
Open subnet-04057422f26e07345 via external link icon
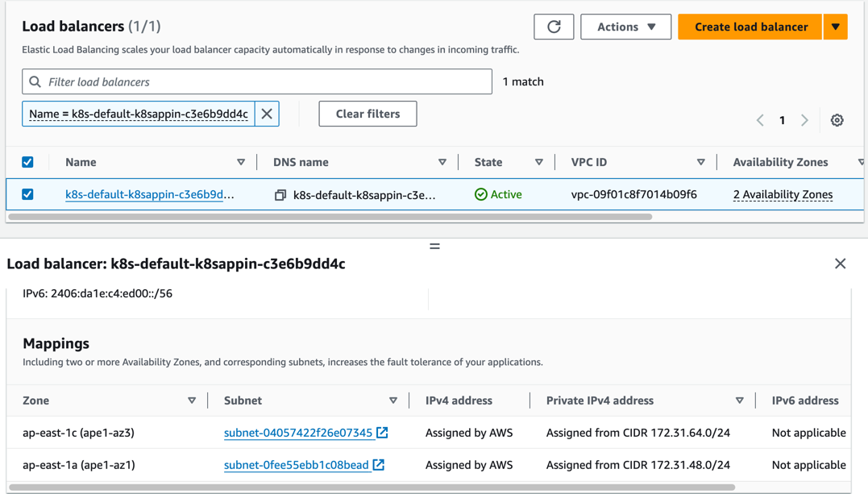pos(382,433)
